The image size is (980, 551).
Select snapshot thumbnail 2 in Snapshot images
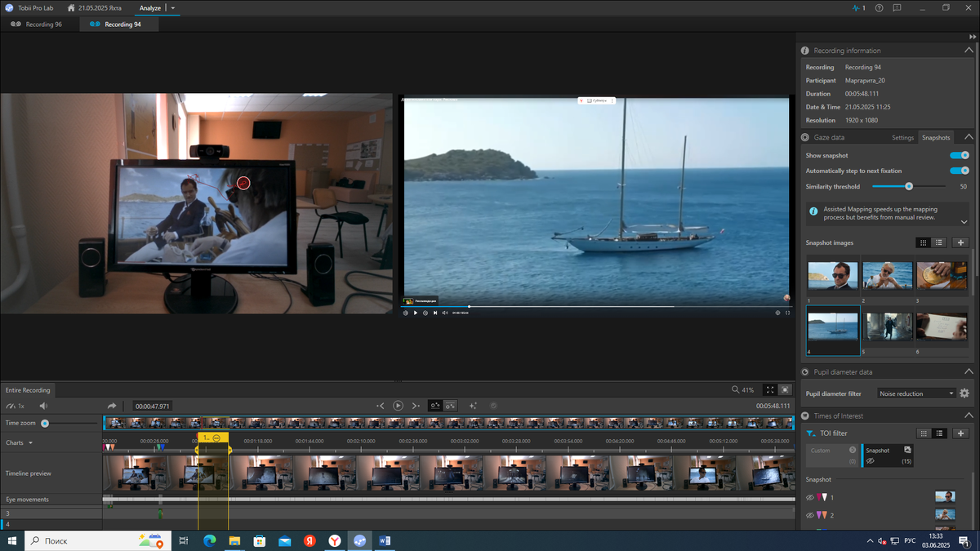pos(887,276)
